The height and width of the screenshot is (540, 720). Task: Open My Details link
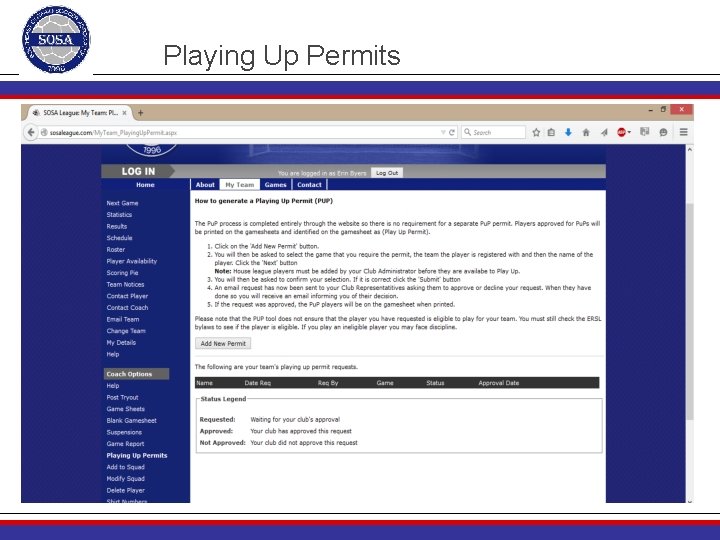[x=121, y=343]
